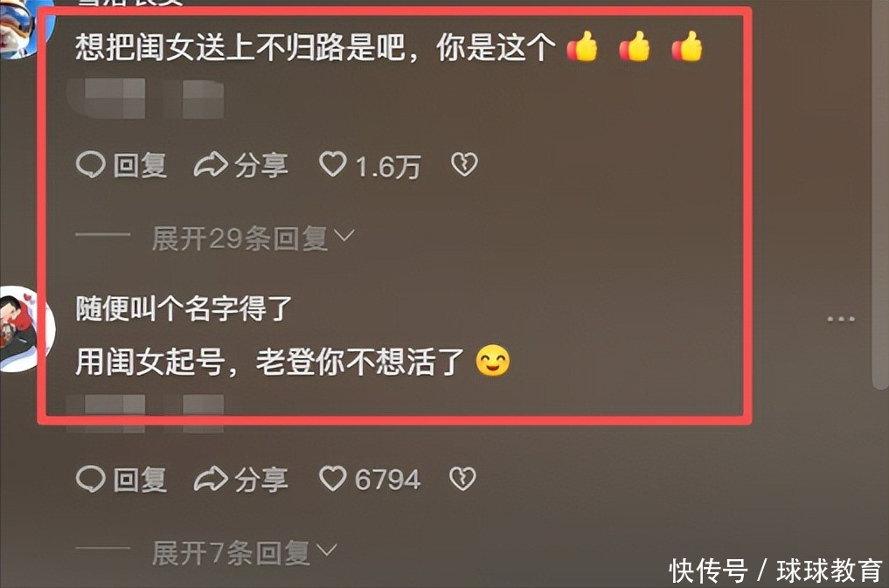
Task: Like the 1.6万 comment with heart icon
Action: pyautogui.click(x=333, y=164)
